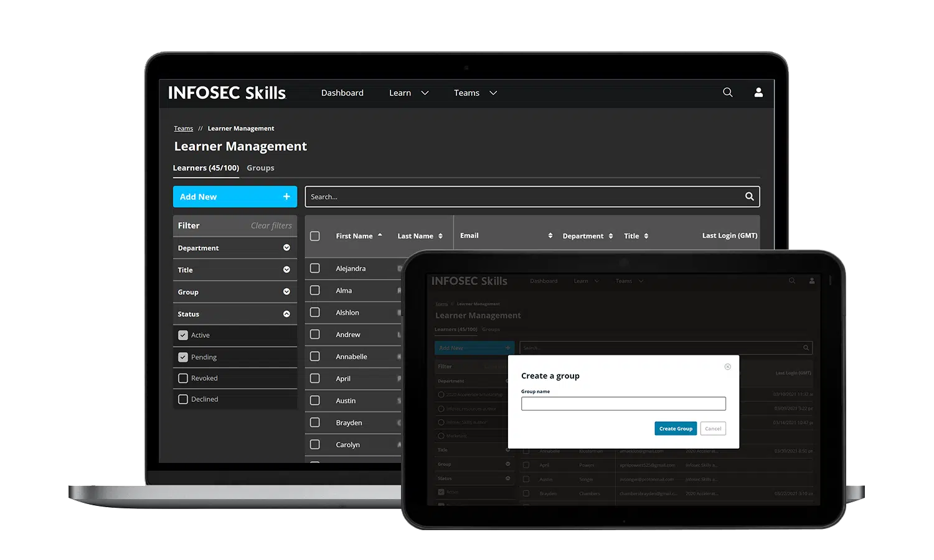Image resolution: width=934 pixels, height=560 pixels.
Task: Sort the Department column arrows
Action: pos(610,236)
